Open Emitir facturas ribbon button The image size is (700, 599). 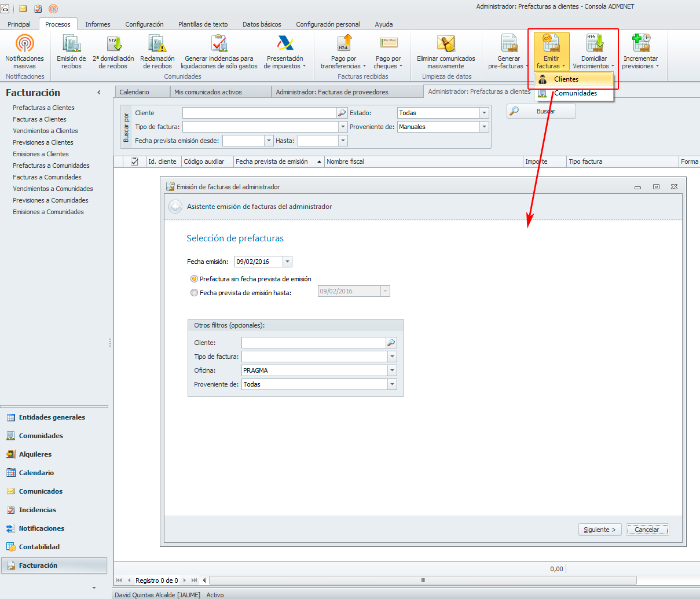(x=551, y=51)
